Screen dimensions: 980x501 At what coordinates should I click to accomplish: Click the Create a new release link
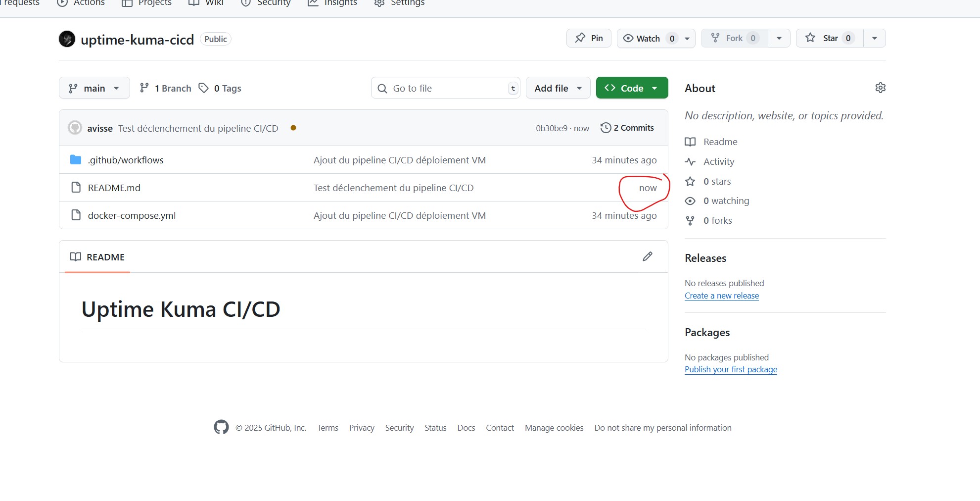tap(721, 296)
